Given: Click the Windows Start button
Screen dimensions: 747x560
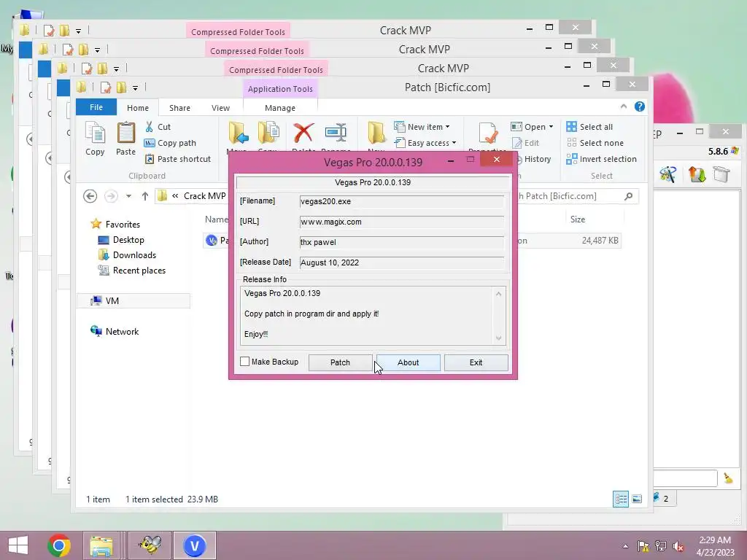Looking at the screenshot, I should pos(18,545).
